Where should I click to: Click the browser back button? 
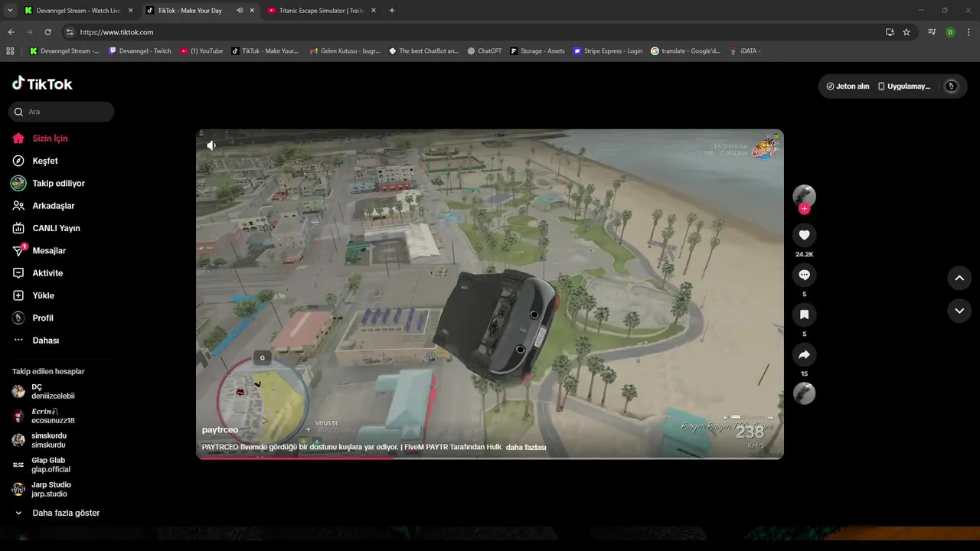click(11, 32)
